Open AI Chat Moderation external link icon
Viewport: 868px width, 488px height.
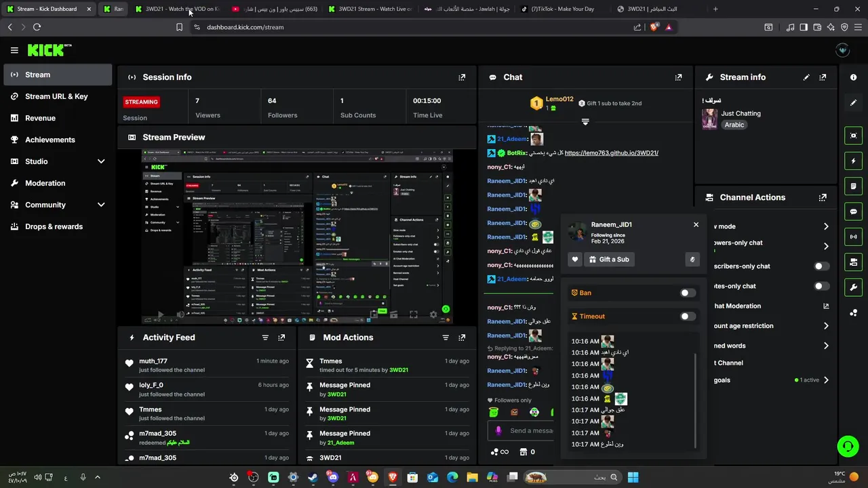[826, 306]
